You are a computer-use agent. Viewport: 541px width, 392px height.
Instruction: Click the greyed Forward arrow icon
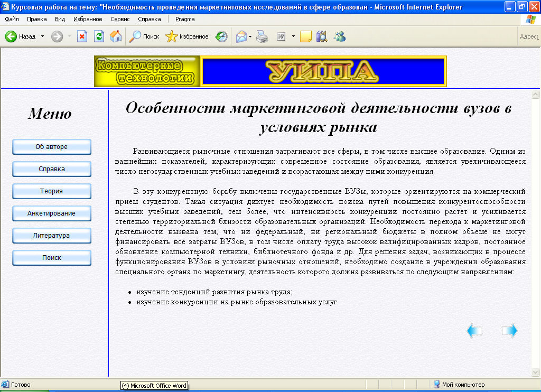click(x=57, y=36)
